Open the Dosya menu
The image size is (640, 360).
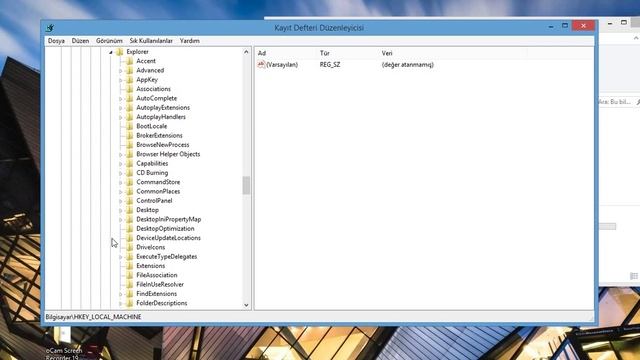56,41
